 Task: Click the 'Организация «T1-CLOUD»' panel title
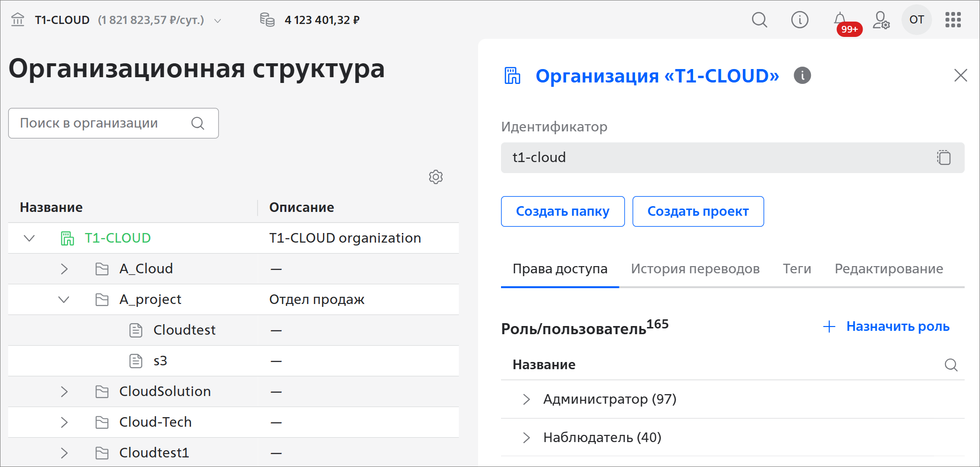657,76
